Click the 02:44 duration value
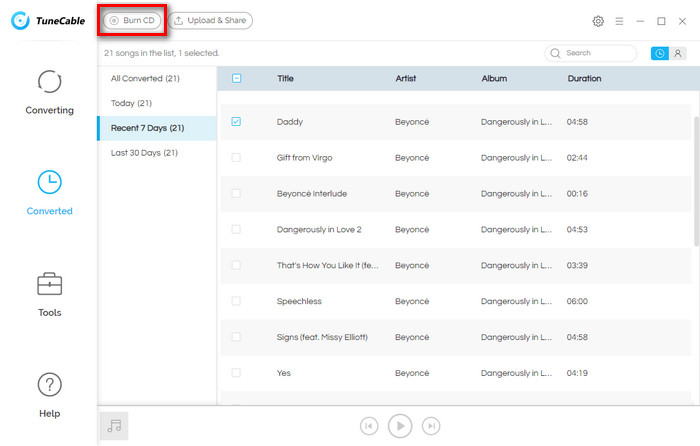Image resolution: width=700 pixels, height=446 pixels. click(x=577, y=158)
